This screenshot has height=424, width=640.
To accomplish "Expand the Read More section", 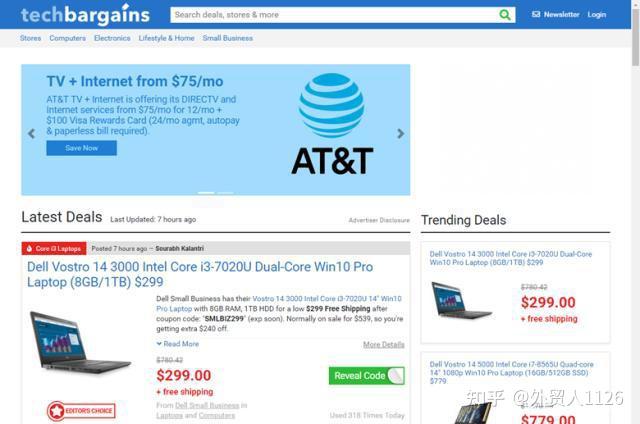I will coord(178,344).
